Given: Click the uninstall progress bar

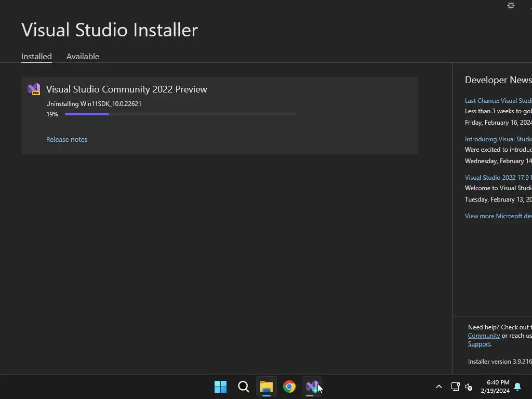Looking at the screenshot, I should tap(180, 114).
